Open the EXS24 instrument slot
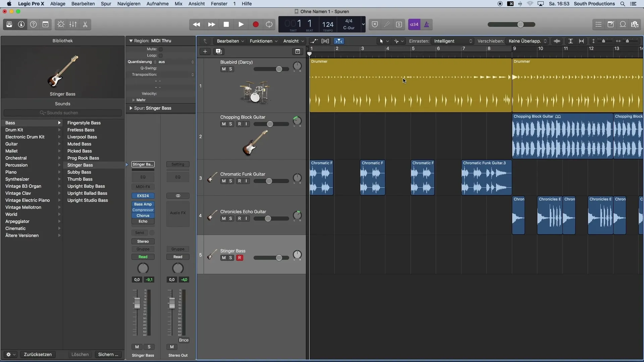This screenshot has height=362, width=644. 143,196
